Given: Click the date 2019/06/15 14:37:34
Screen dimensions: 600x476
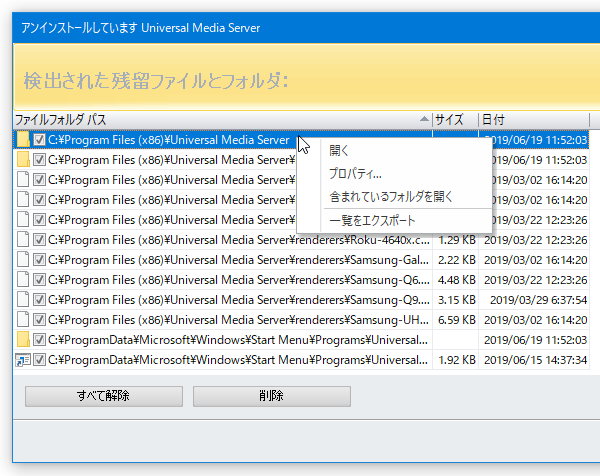Looking at the screenshot, I should pyautogui.click(x=535, y=360).
